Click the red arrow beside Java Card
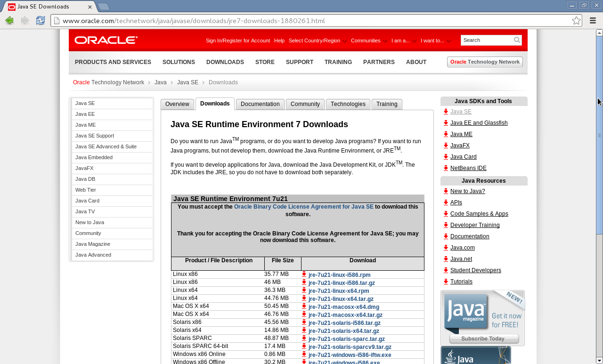The width and height of the screenshot is (603, 364). (446, 157)
